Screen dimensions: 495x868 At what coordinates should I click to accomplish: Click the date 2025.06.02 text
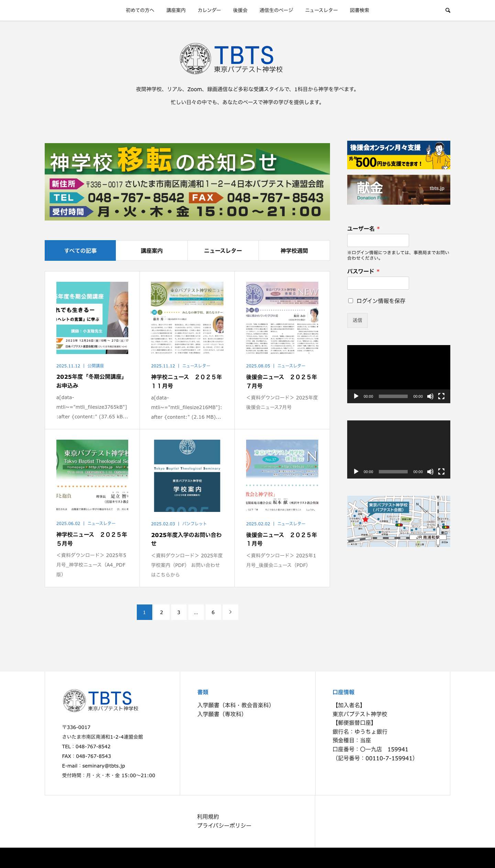(x=68, y=523)
